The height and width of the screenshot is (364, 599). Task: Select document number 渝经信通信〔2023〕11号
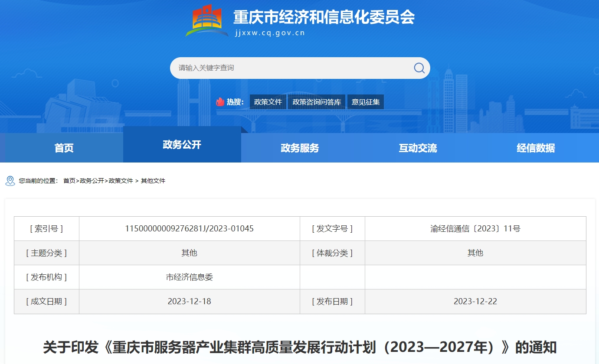click(x=475, y=229)
